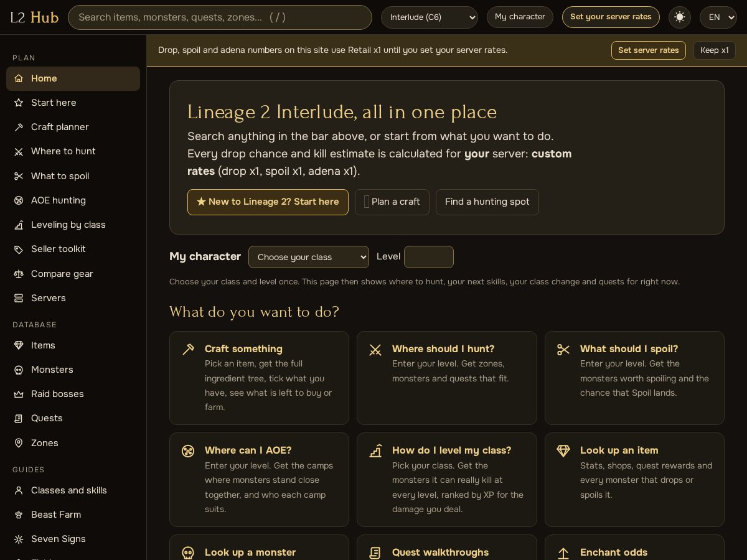Click stairs icon on How do I level card
The width and height of the screenshot is (747, 560).
(375, 451)
